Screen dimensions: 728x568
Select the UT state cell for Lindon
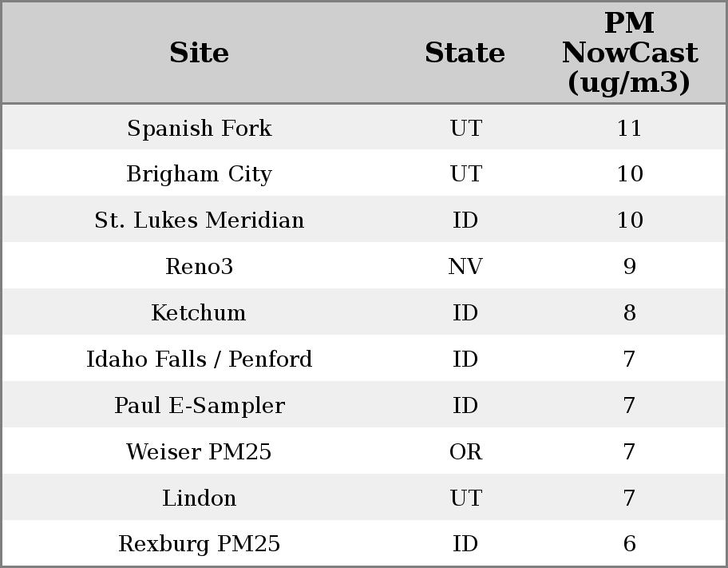coord(465,498)
